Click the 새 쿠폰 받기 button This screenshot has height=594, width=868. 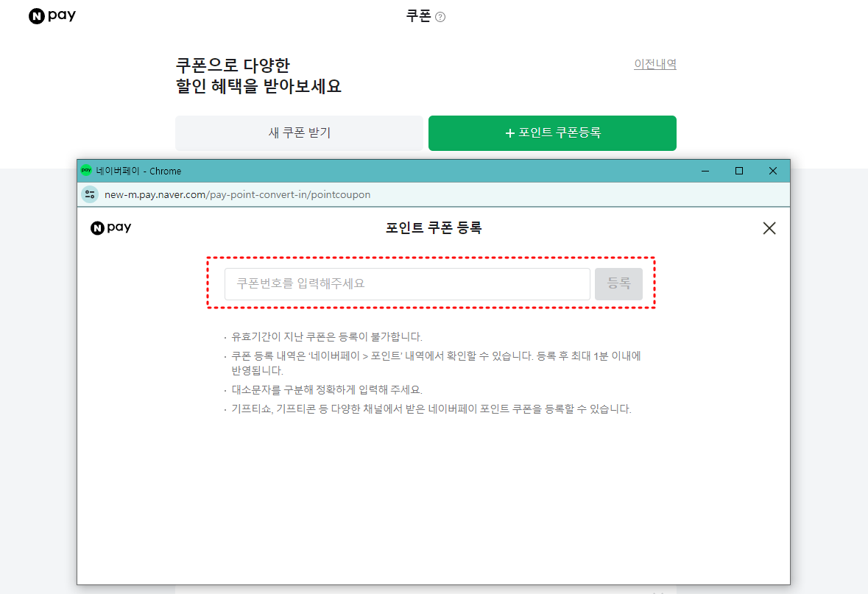pos(299,133)
